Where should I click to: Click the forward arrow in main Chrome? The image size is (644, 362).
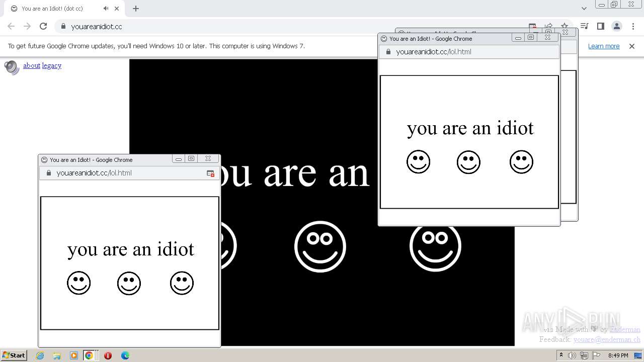tap(27, 26)
